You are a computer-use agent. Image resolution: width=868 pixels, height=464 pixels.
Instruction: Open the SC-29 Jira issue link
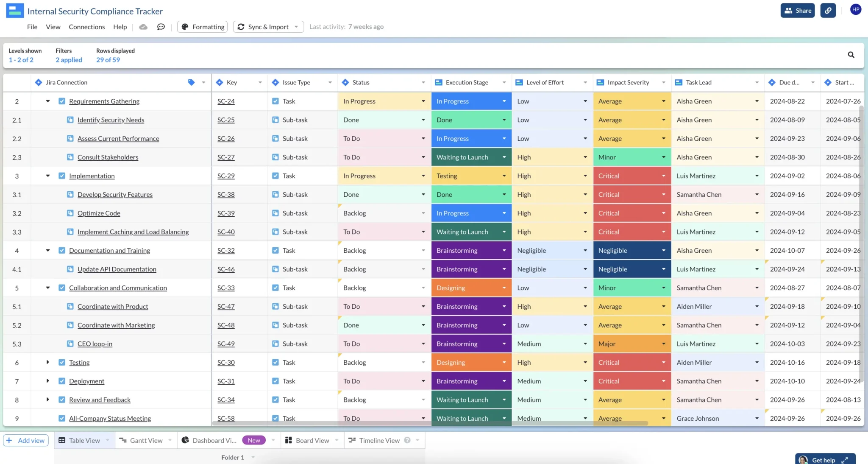(x=225, y=176)
